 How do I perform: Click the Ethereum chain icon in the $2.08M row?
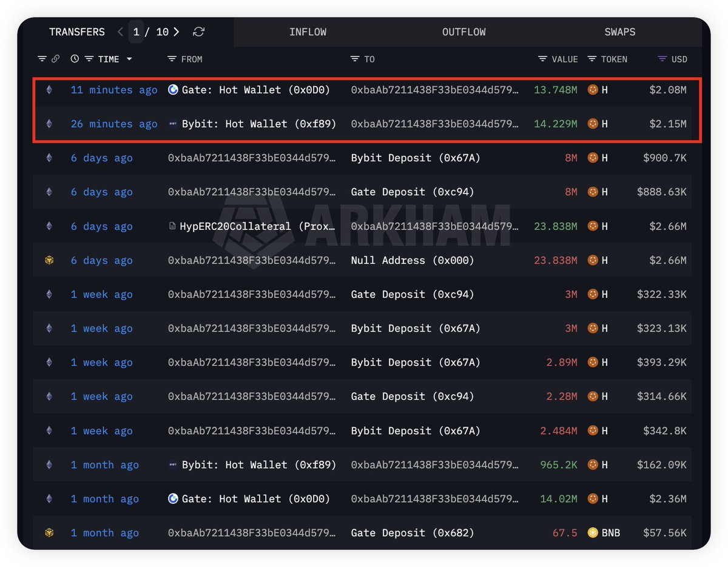point(49,90)
